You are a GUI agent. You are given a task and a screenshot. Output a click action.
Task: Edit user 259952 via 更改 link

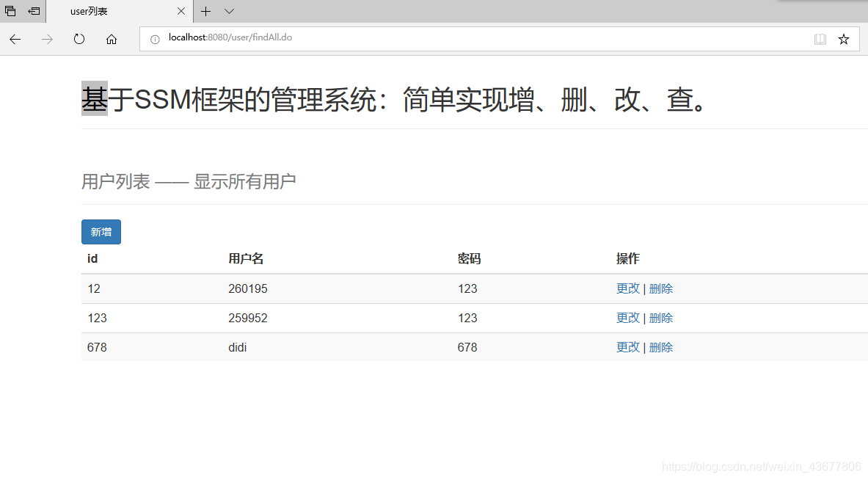628,318
